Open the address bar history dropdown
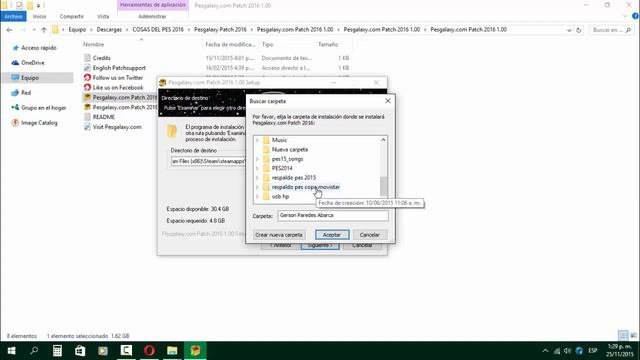Screen dimensions: 640x360 point(569,30)
